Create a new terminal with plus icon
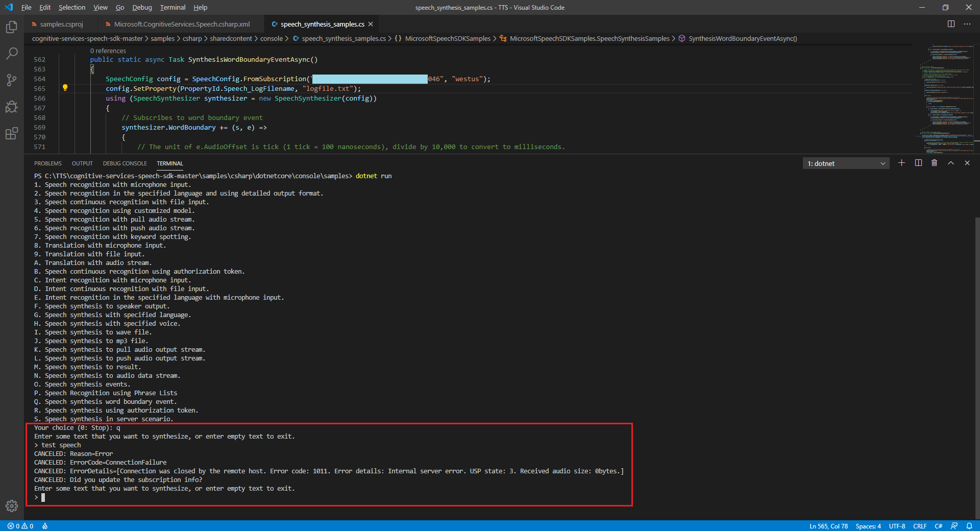This screenshot has height=531, width=980. point(902,163)
